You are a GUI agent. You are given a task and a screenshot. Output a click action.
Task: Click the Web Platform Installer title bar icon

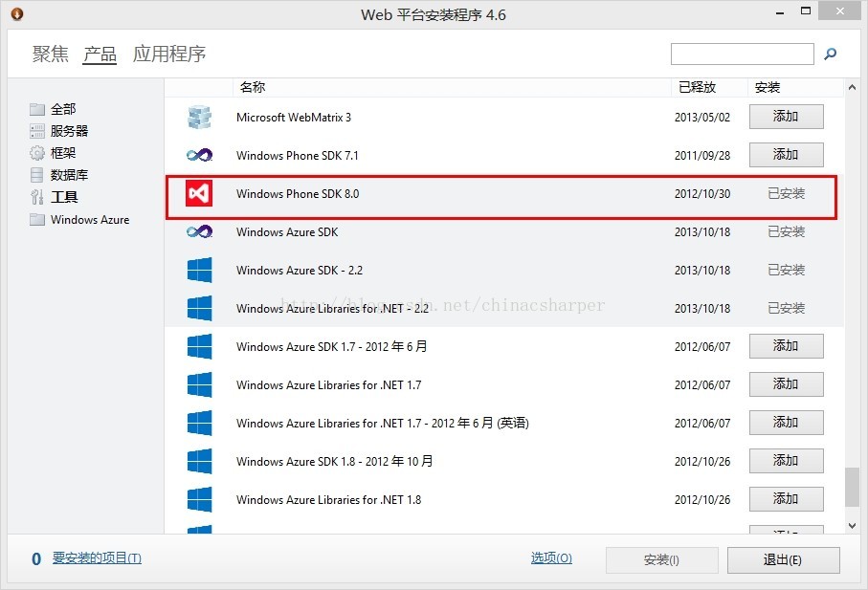coord(17,13)
